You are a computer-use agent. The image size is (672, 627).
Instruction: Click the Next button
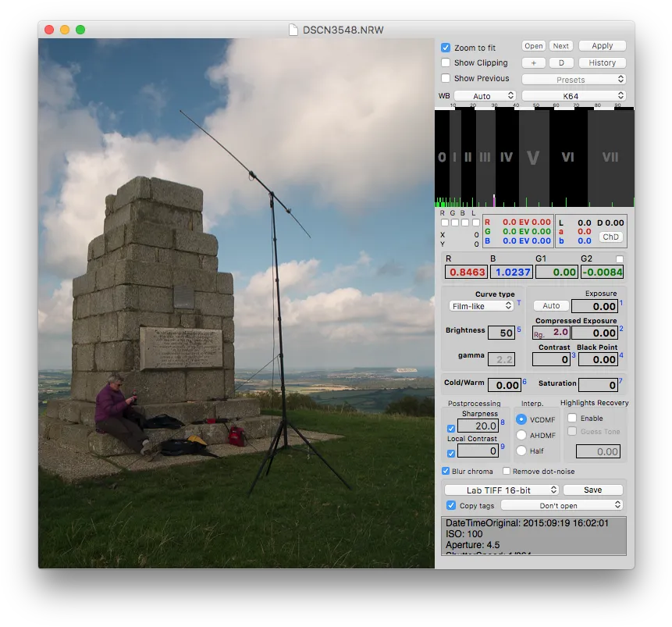pos(560,46)
